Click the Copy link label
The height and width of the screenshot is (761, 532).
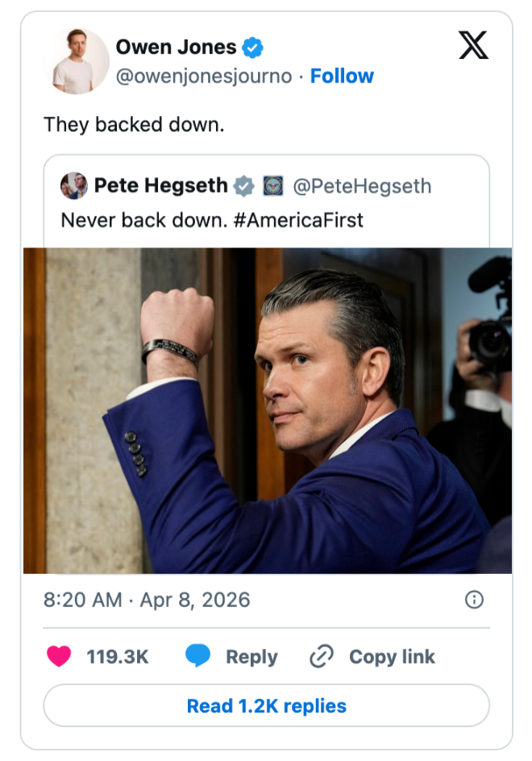point(392,656)
